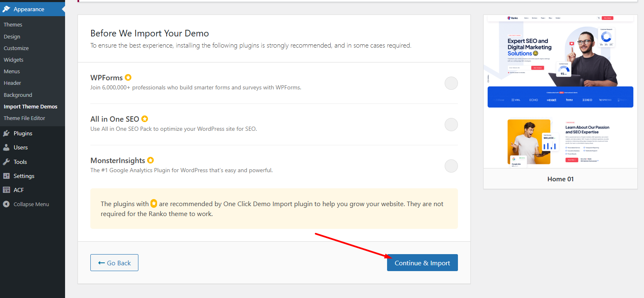Click the Users person icon
Image resolution: width=644 pixels, height=298 pixels.
[x=6, y=147]
